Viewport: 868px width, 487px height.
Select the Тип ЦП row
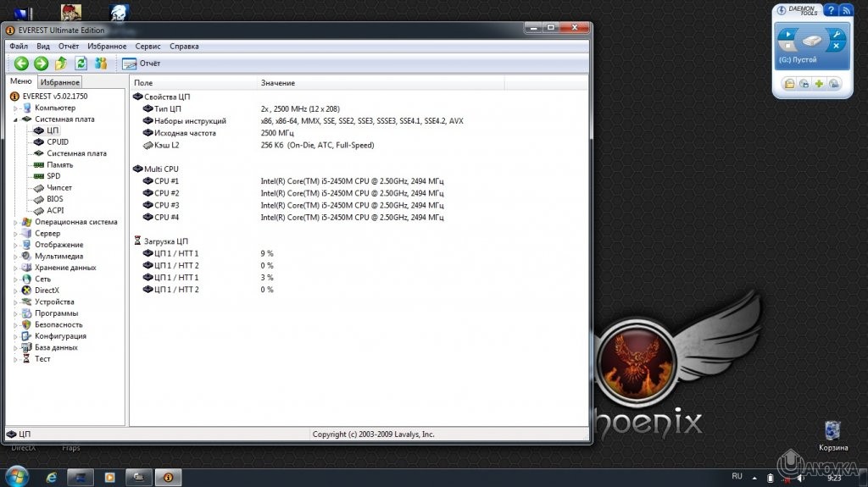tap(359, 109)
